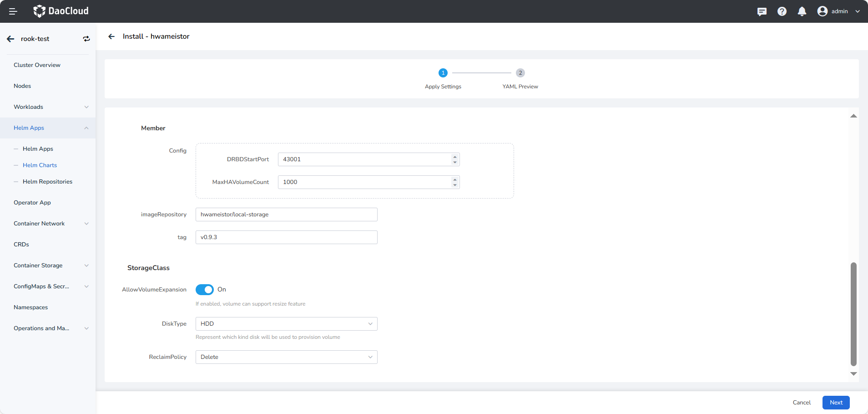
Task: Increment the DRBDStartPort value
Action: (x=455, y=157)
